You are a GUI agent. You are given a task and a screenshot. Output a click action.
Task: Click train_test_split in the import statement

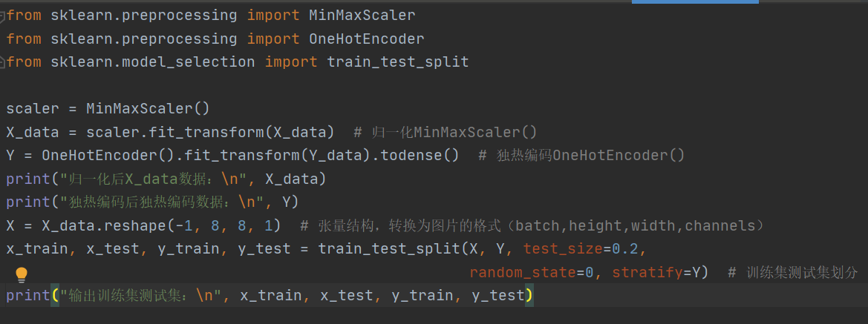(397, 62)
